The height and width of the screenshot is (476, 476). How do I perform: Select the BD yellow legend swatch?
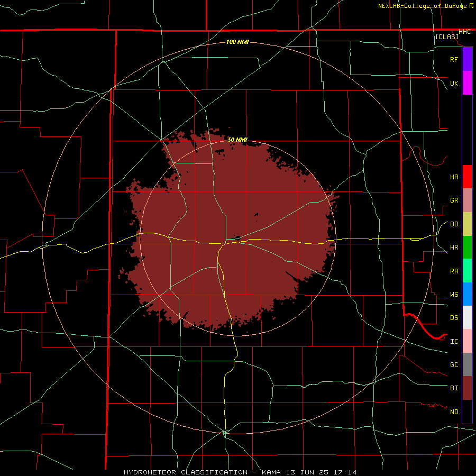point(467,224)
